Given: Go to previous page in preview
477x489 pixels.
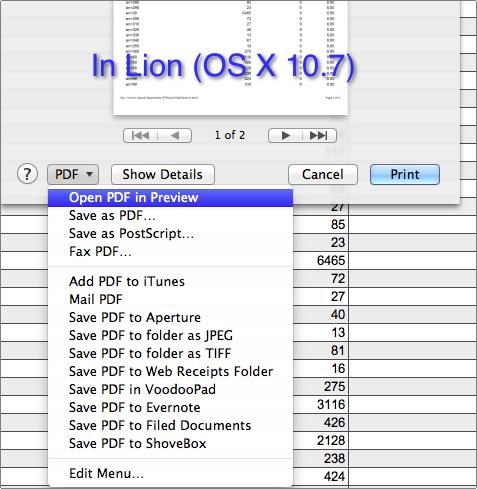Looking at the screenshot, I should [x=175, y=135].
